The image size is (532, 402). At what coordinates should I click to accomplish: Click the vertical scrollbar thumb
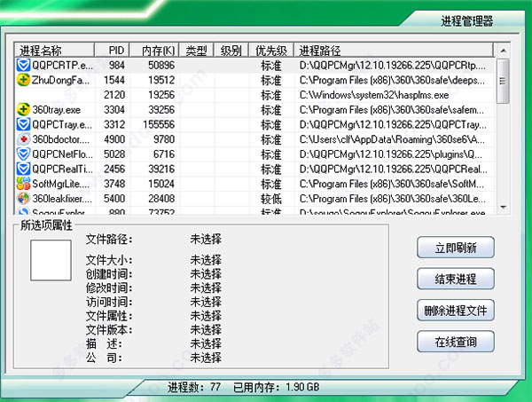coord(503,81)
